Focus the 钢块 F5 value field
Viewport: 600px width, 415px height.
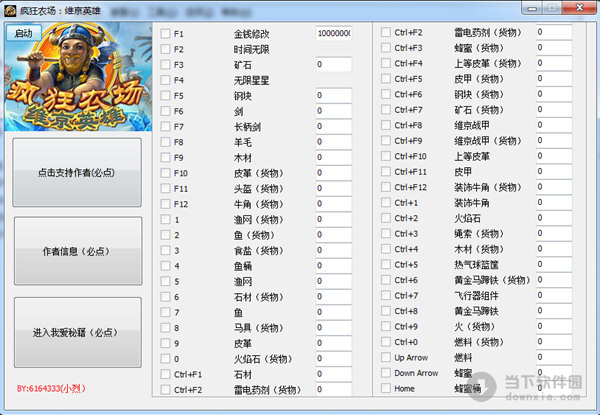[x=334, y=96]
